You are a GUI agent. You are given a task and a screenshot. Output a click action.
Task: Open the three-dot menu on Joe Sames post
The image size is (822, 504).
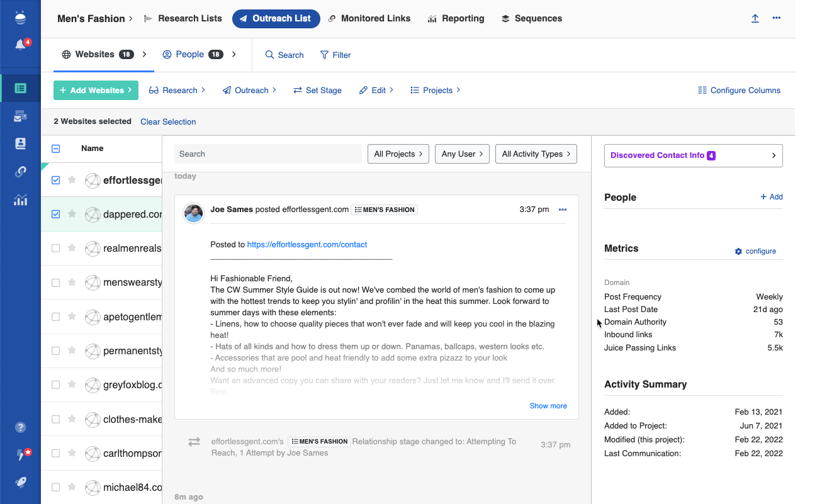coord(562,210)
